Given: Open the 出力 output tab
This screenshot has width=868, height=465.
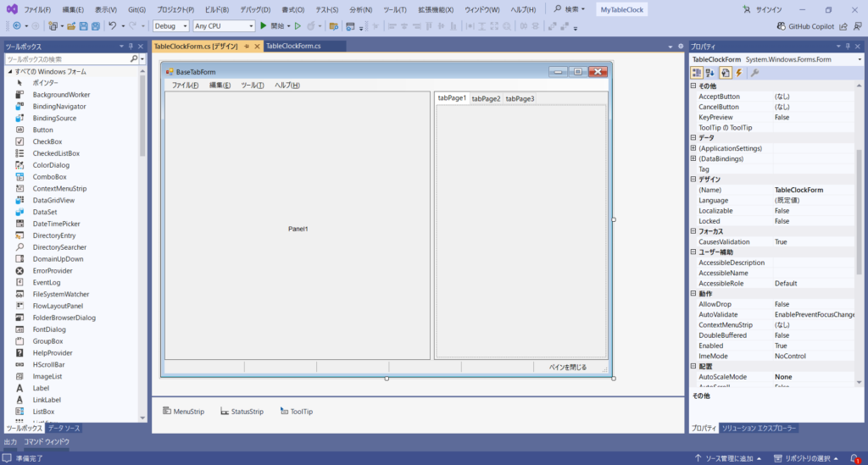Looking at the screenshot, I should tap(10, 442).
